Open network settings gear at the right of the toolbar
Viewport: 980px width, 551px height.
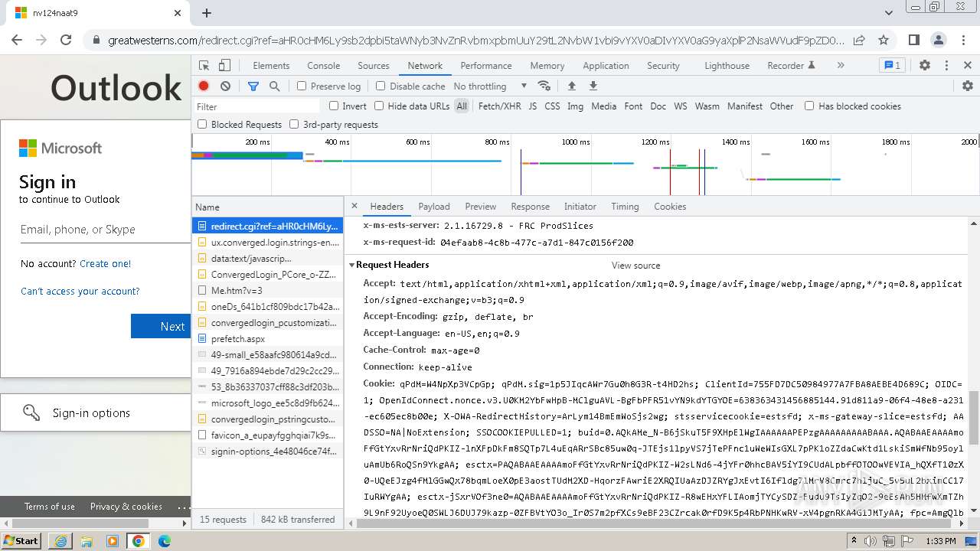pyautogui.click(x=968, y=86)
